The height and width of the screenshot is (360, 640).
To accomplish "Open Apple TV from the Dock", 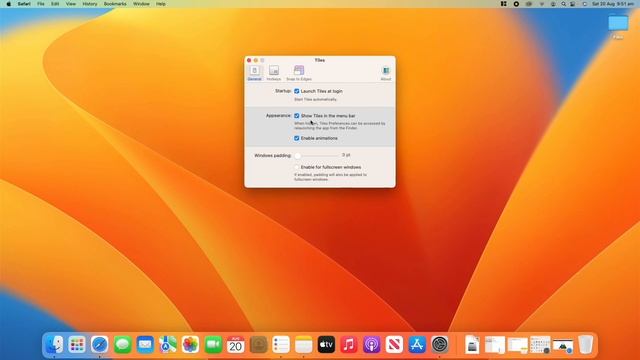I will [327, 345].
